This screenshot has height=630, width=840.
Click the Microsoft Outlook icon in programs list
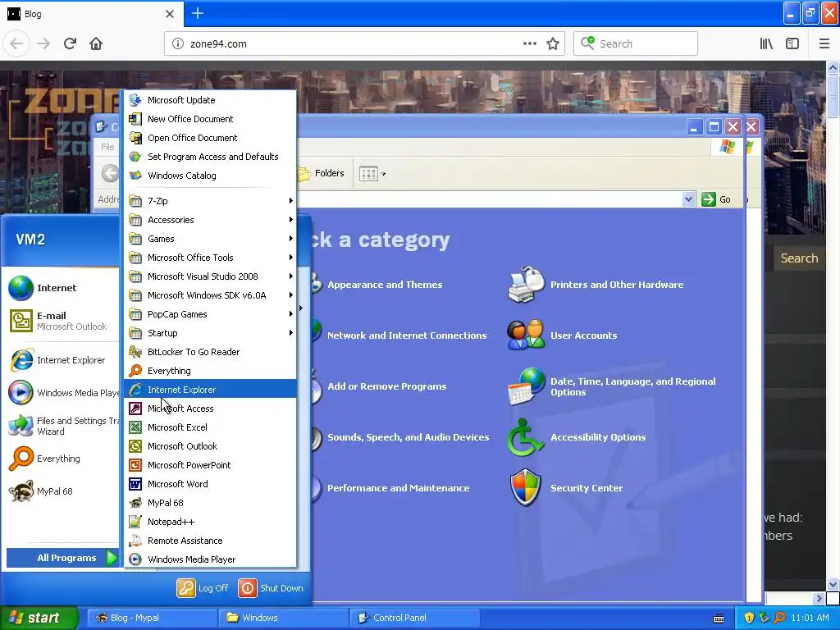point(135,445)
